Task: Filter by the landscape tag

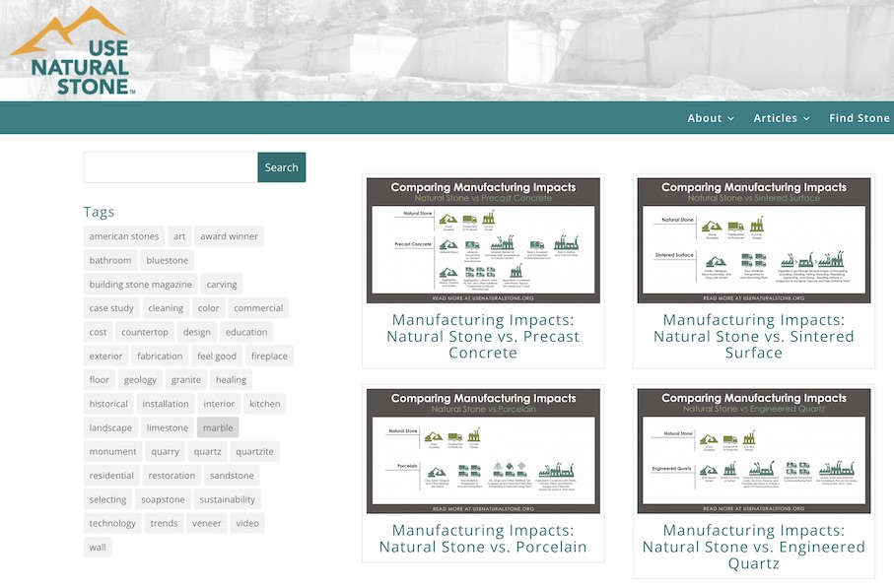Action: tap(110, 427)
